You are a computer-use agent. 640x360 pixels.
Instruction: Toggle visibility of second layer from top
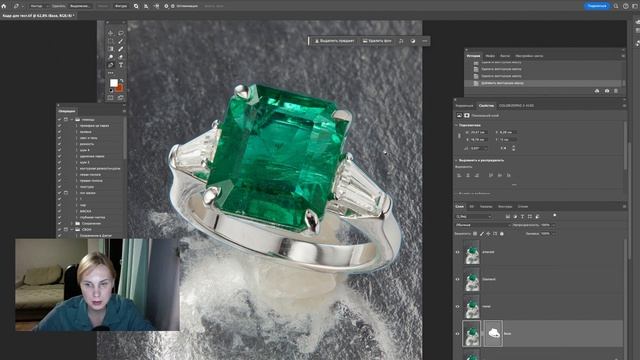click(x=458, y=280)
